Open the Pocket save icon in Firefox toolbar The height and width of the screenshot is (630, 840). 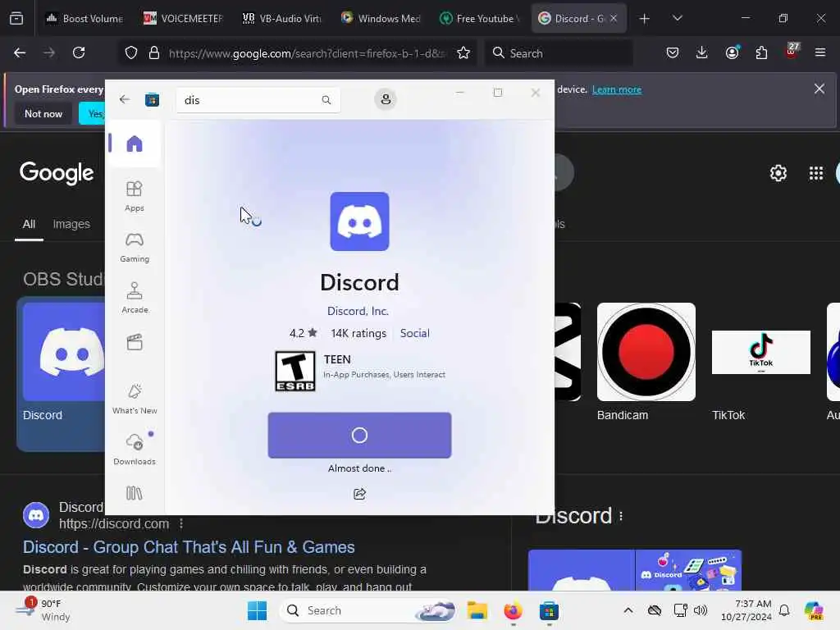(x=673, y=53)
